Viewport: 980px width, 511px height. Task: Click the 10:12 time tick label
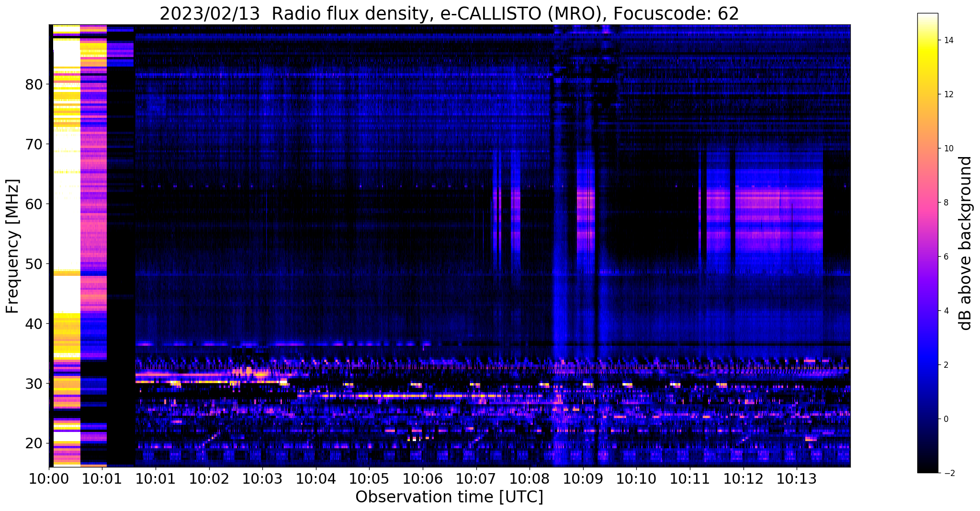coord(743,478)
